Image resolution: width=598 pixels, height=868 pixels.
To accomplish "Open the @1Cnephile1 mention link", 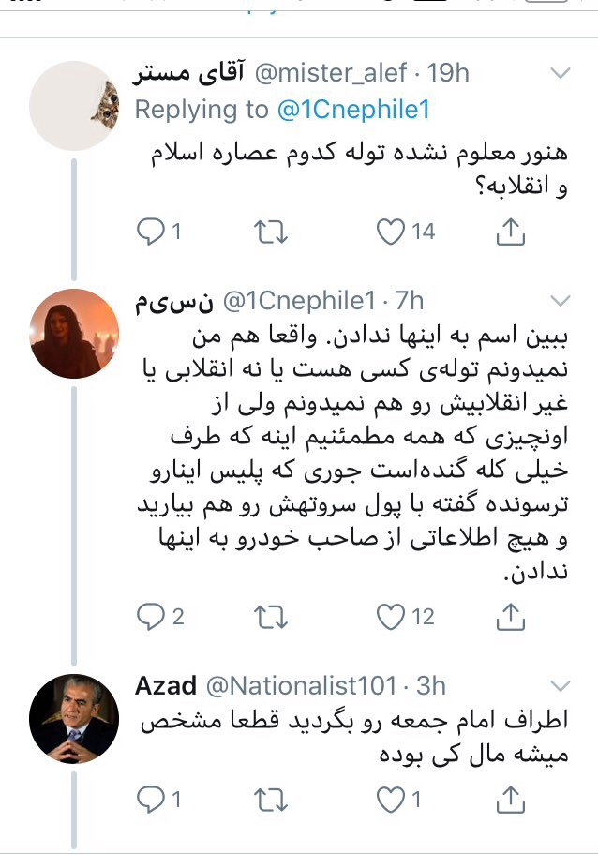I will tap(353, 110).
